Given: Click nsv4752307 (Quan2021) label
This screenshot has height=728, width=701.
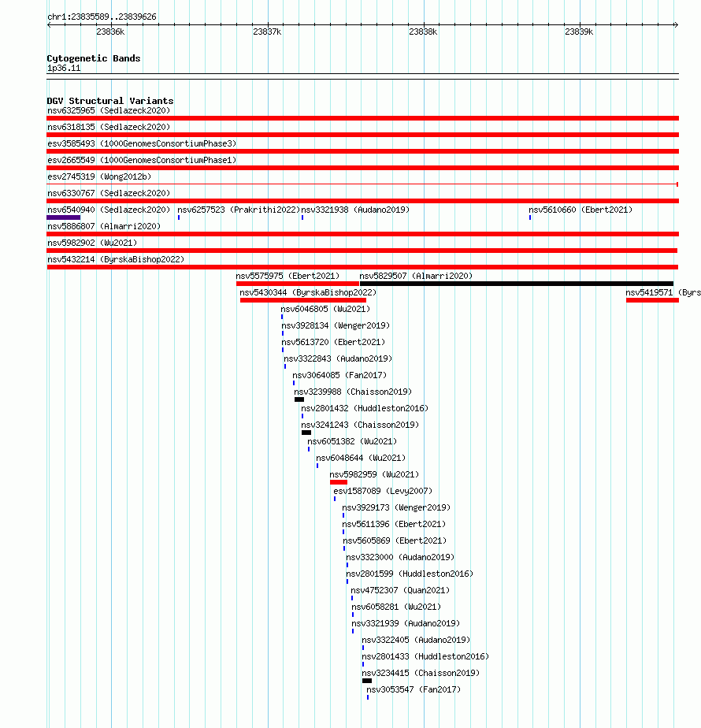Looking at the screenshot, I should 400,591.
